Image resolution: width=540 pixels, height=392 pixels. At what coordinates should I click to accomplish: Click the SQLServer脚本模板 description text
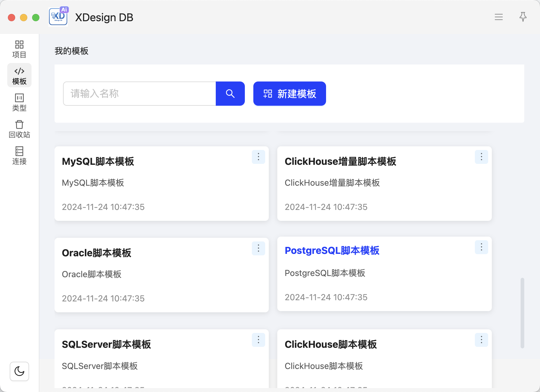[100, 366]
